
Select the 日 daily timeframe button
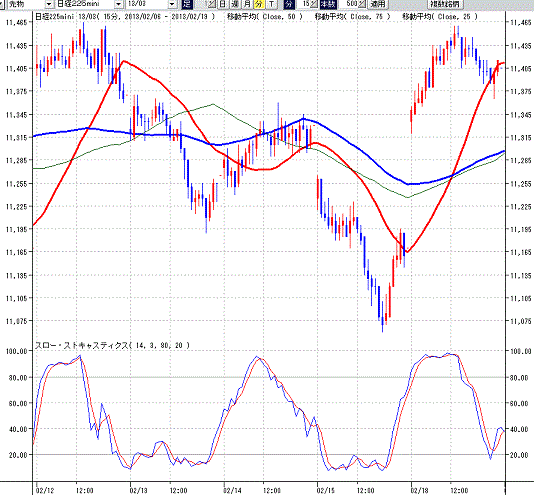coord(222,4)
